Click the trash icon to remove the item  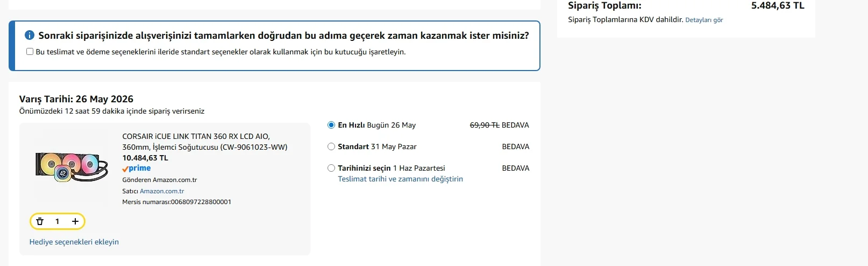point(40,221)
